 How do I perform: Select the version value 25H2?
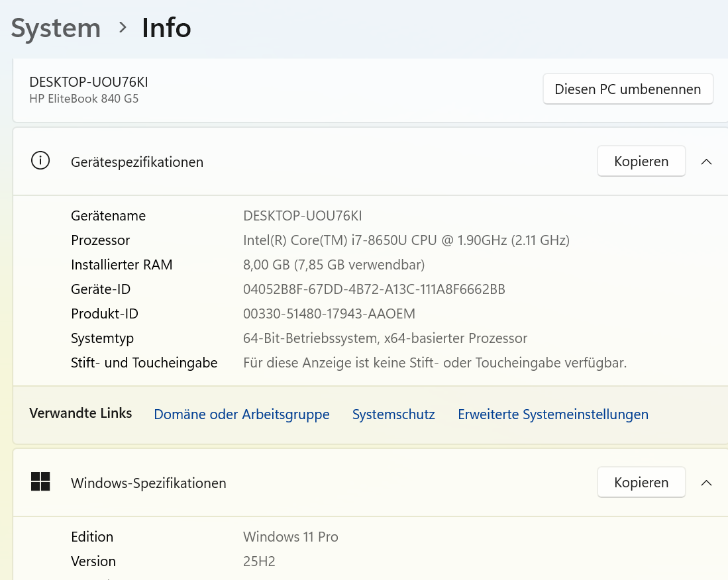[259, 561]
